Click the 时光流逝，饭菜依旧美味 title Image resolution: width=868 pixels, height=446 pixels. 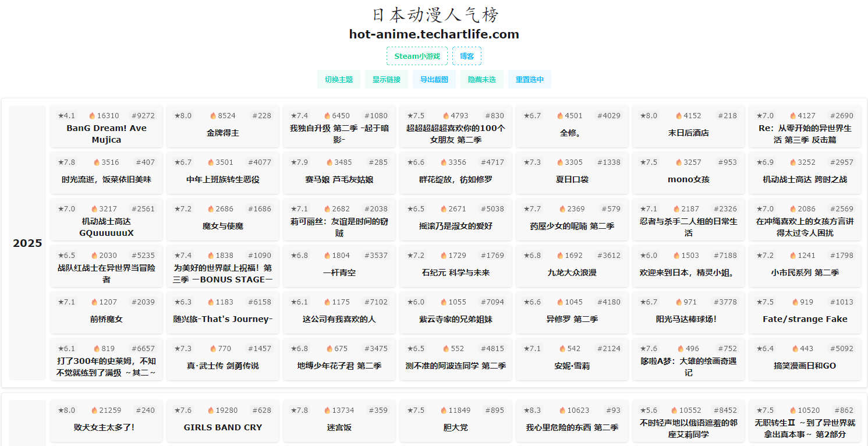pyautogui.click(x=107, y=179)
